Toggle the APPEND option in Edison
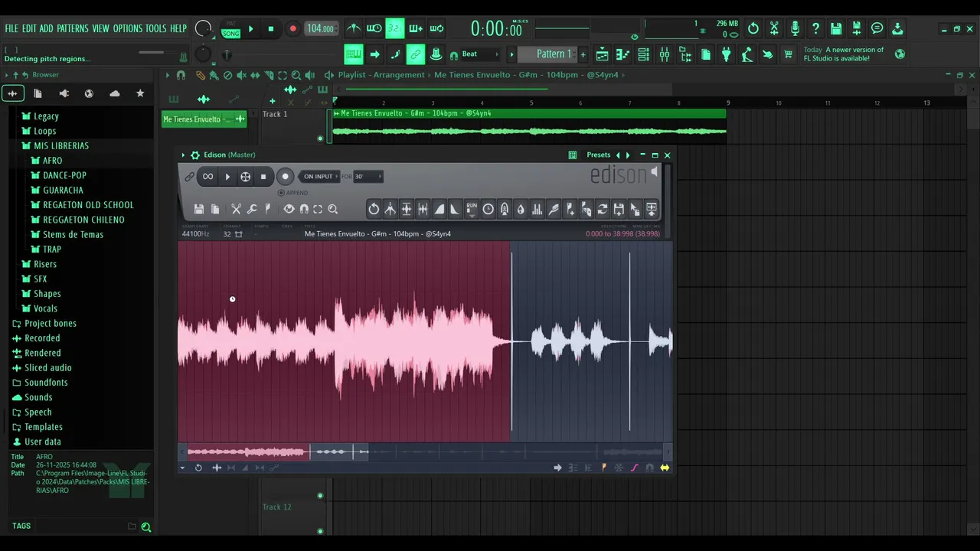 [292, 193]
